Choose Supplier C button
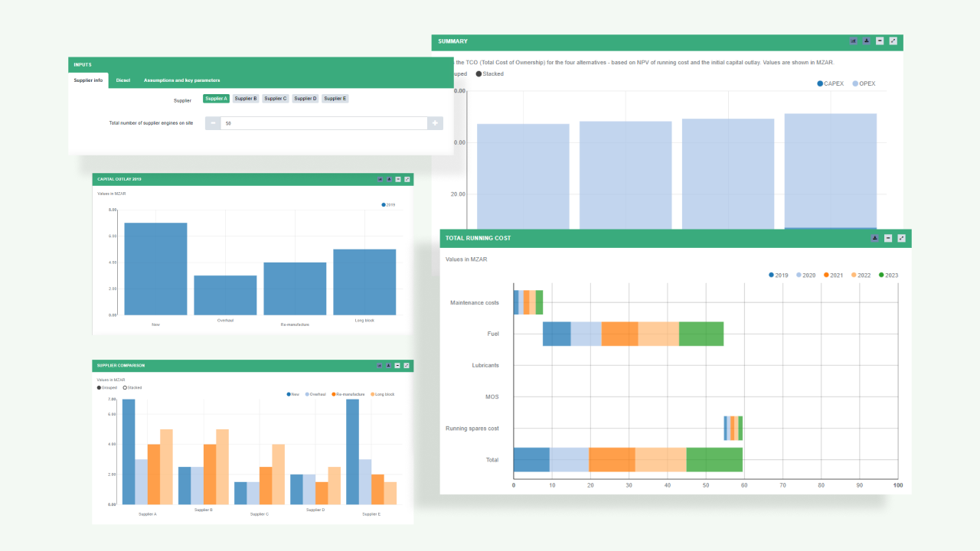The height and width of the screenshot is (551, 980). [276, 99]
